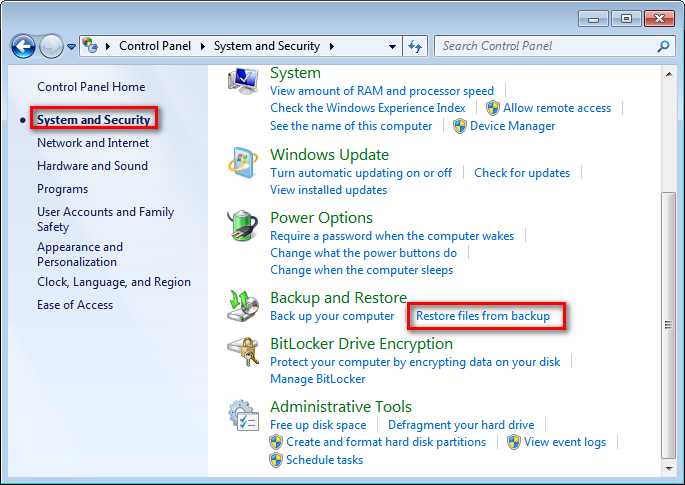Image resolution: width=685 pixels, height=485 pixels.
Task: Click View event logs link
Action: pyautogui.click(x=565, y=442)
